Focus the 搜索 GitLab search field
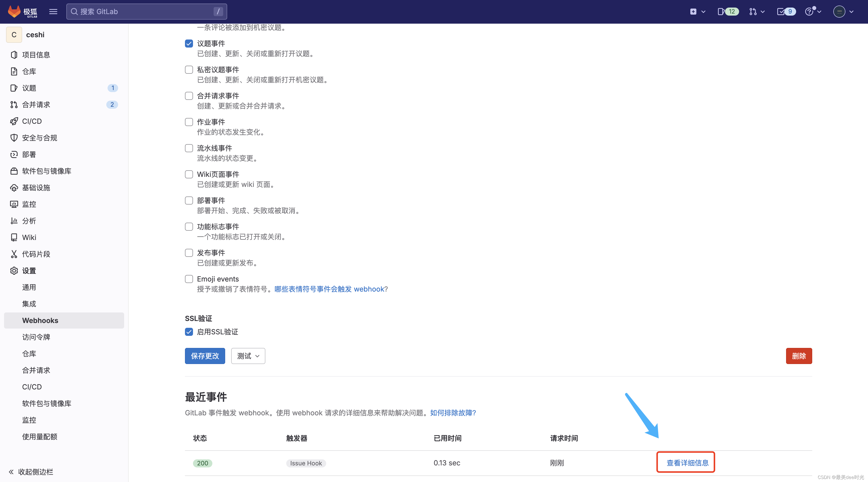 click(146, 12)
